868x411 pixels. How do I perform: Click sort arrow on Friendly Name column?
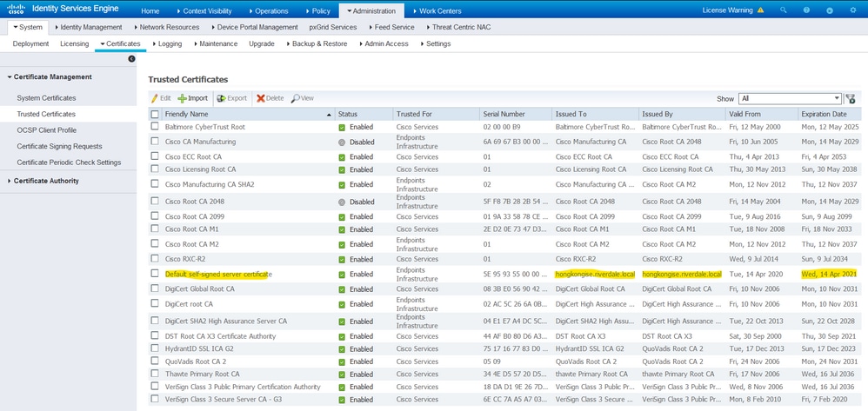point(330,115)
